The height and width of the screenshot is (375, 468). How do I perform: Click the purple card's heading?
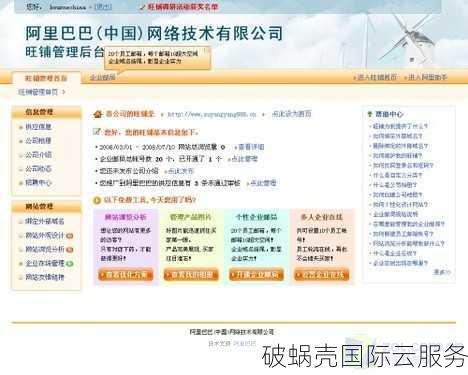[x=126, y=217]
